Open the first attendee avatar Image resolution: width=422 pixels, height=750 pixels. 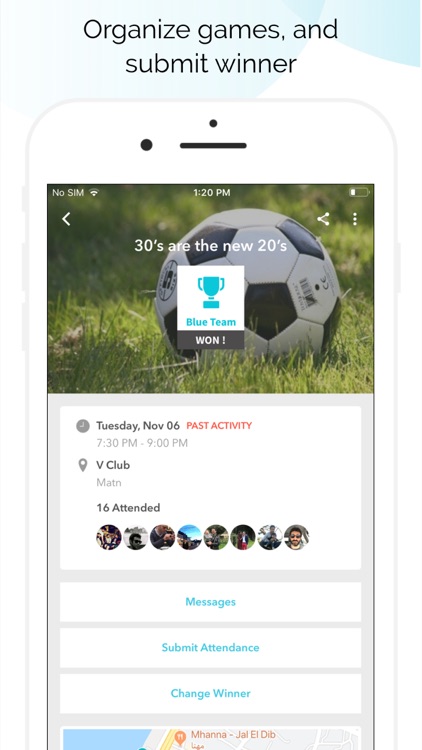(x=109, y=537)
